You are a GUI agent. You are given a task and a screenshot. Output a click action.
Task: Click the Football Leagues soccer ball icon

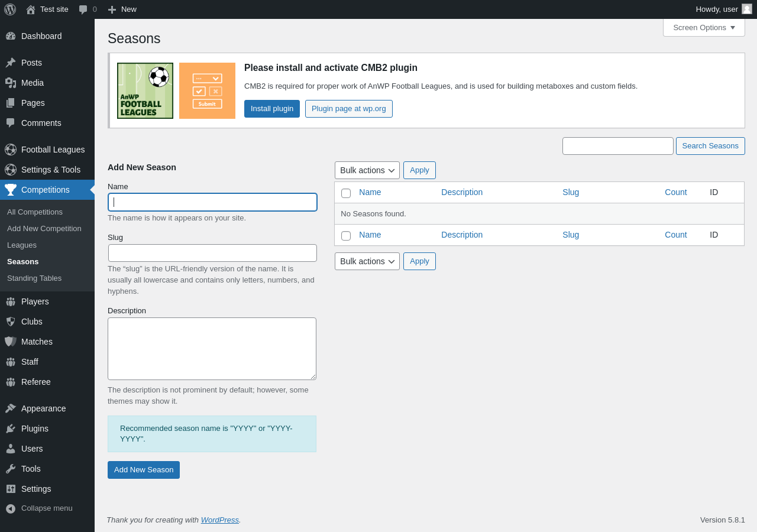point(11,150)
